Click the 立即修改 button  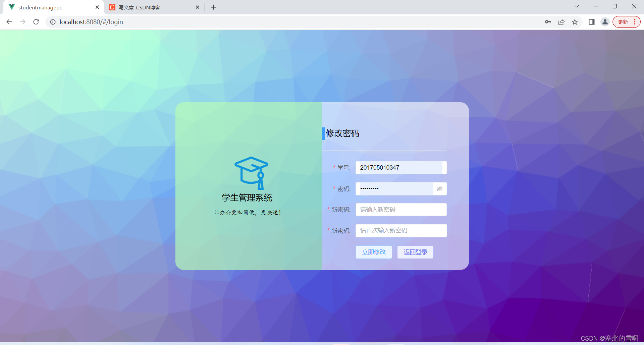point(373,252)
